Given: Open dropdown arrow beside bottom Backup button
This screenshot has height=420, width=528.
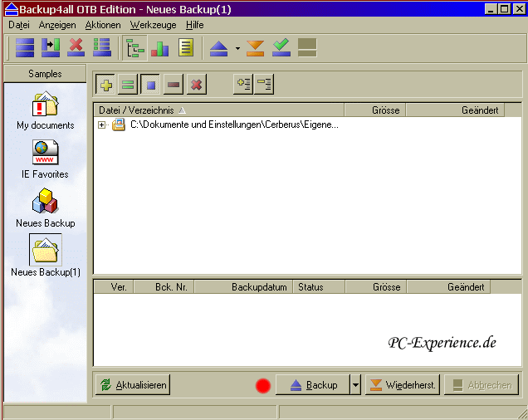Looking at the screenshot, I should pos(355,384).
